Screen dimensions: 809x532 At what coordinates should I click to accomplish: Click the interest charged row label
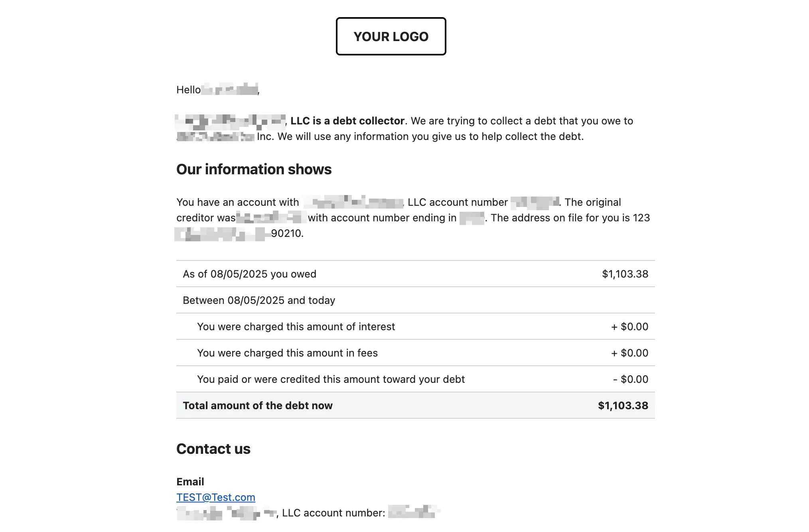(x=296, y=327)
